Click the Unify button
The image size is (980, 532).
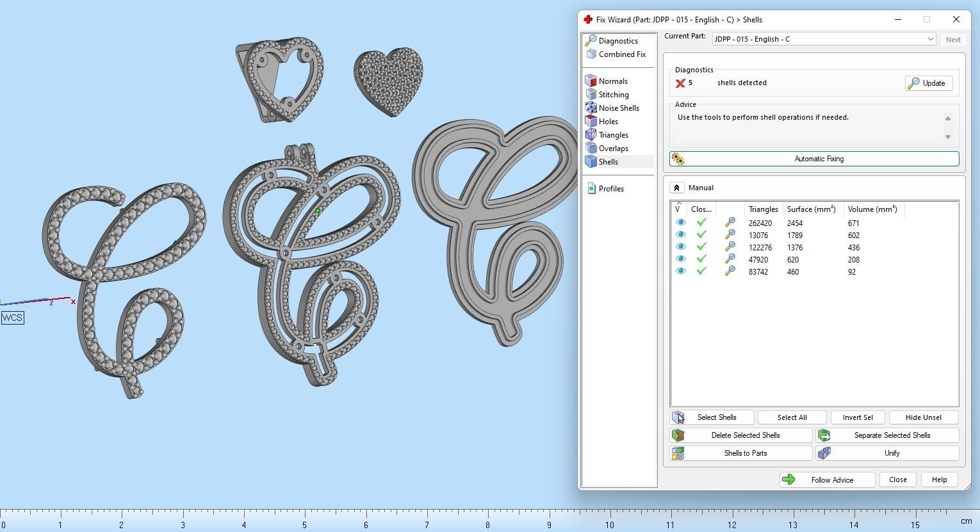pos(887,453)
